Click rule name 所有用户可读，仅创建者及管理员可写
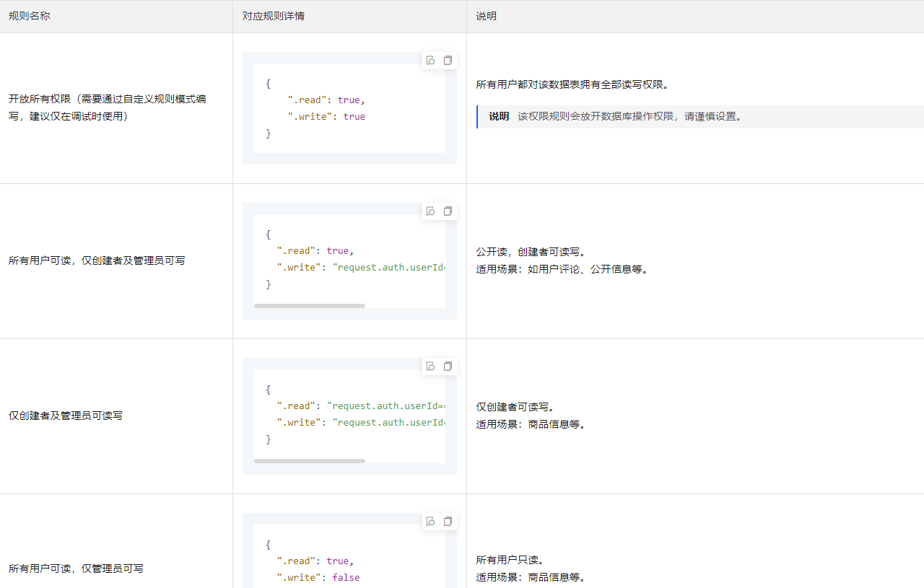924x588 pixels. pos(97,260)
